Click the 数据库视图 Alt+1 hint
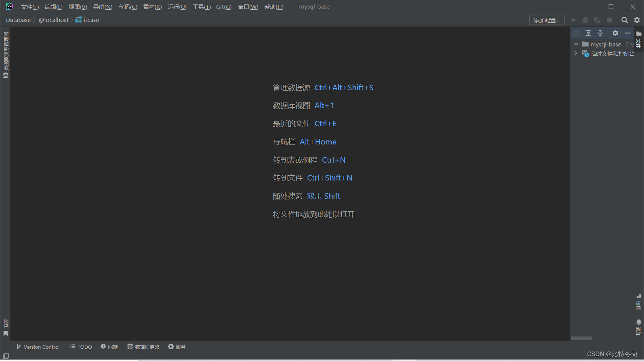This screenshot has height=361, width=644. tap(303, 105)
